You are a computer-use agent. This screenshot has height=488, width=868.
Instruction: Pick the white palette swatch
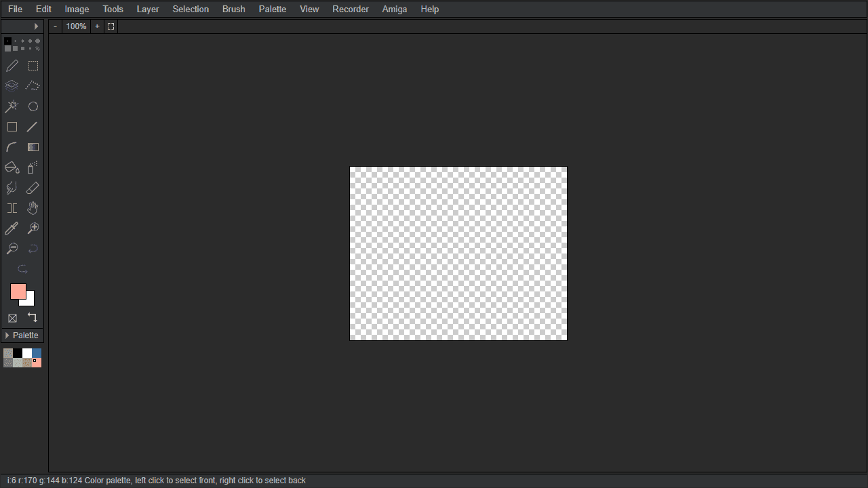pyautogui.click(x=27, y=353)
